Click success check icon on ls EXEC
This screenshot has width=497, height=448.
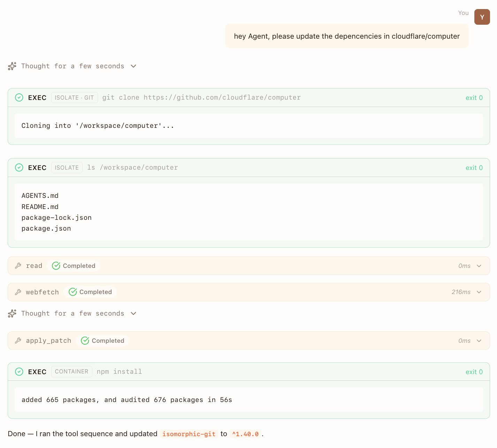tap(19, 168)
